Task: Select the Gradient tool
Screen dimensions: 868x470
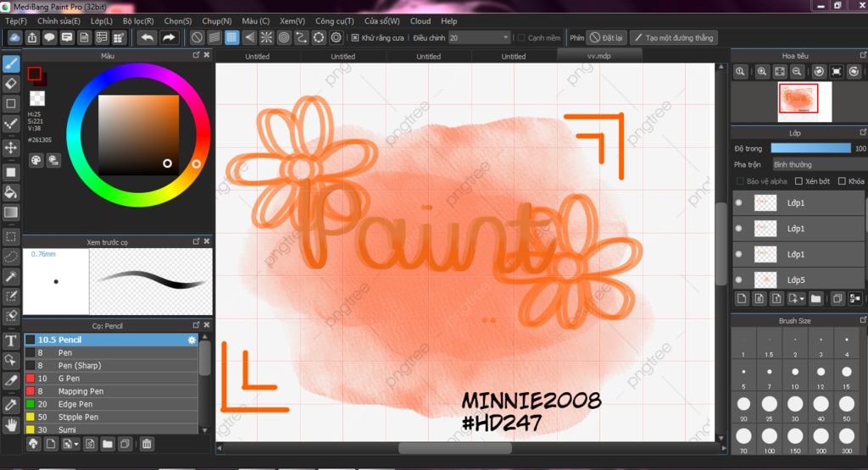Action: (x=11, y=213)
